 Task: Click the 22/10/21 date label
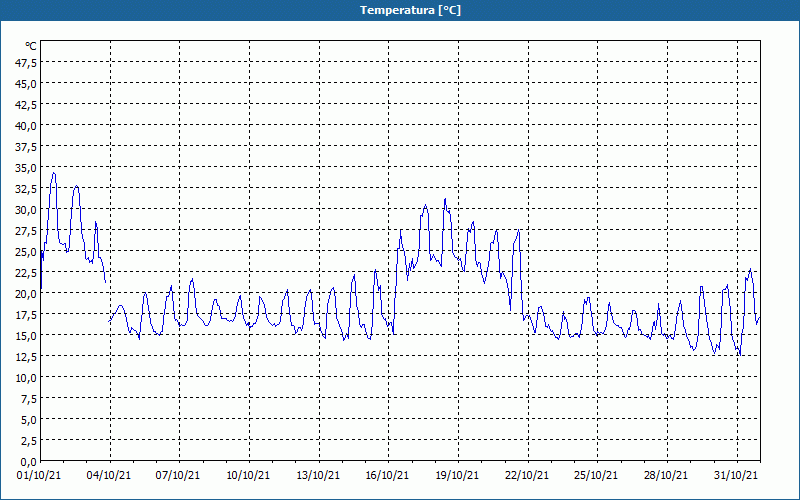coord(527,476)
